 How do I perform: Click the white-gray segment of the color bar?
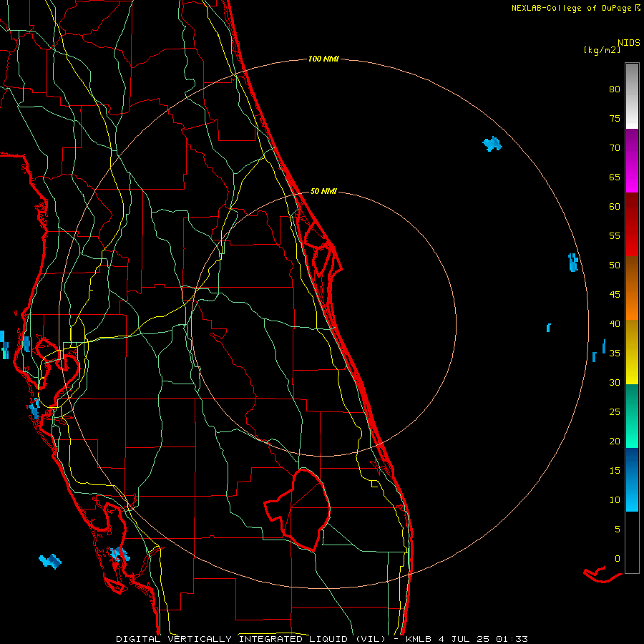pyautogui.click(x=632, y=96)
